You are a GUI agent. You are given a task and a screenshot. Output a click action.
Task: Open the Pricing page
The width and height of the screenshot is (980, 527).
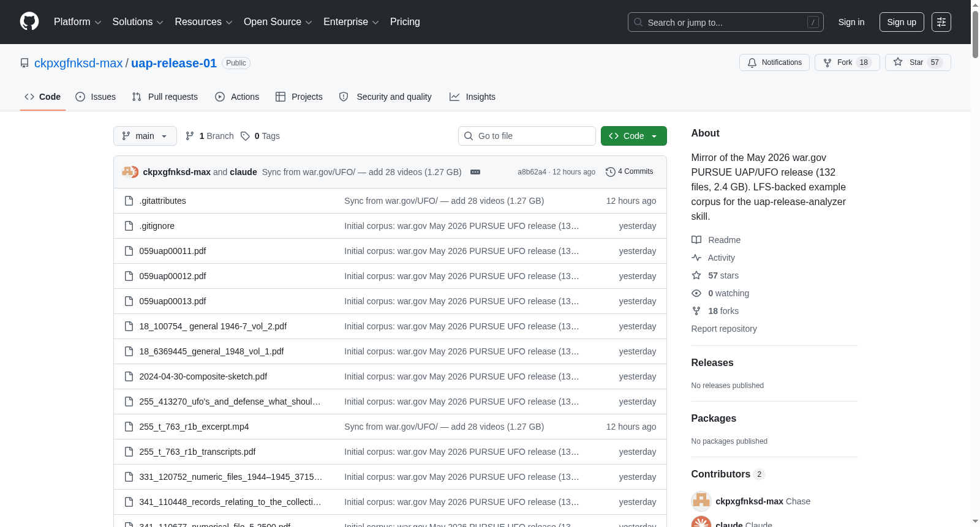[405, 22]
